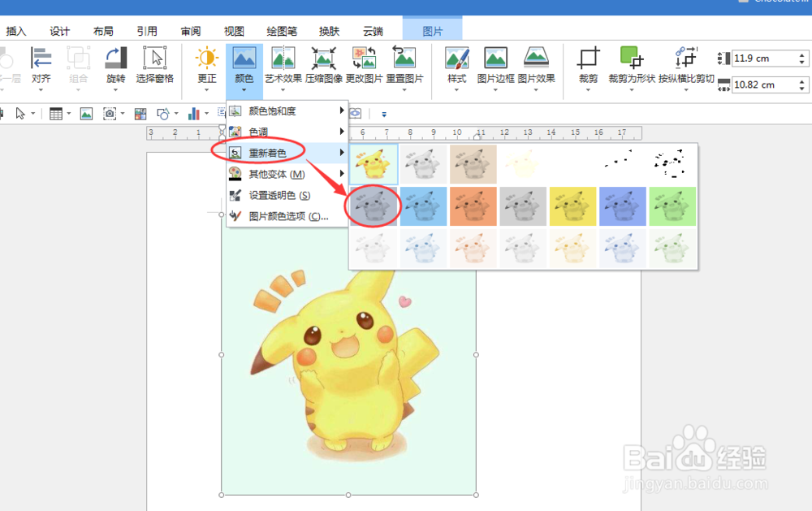This screenshot has height=511, width=812.
Task: Switch to the 审阅 tab
Action: click(191, 31)
